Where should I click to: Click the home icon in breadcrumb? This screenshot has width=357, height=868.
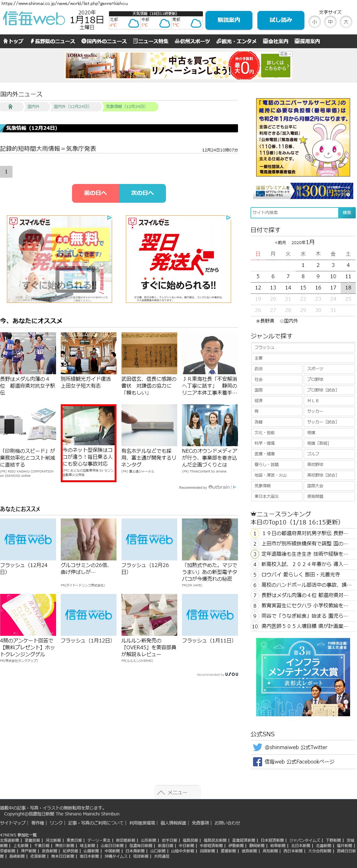(10, 106)
